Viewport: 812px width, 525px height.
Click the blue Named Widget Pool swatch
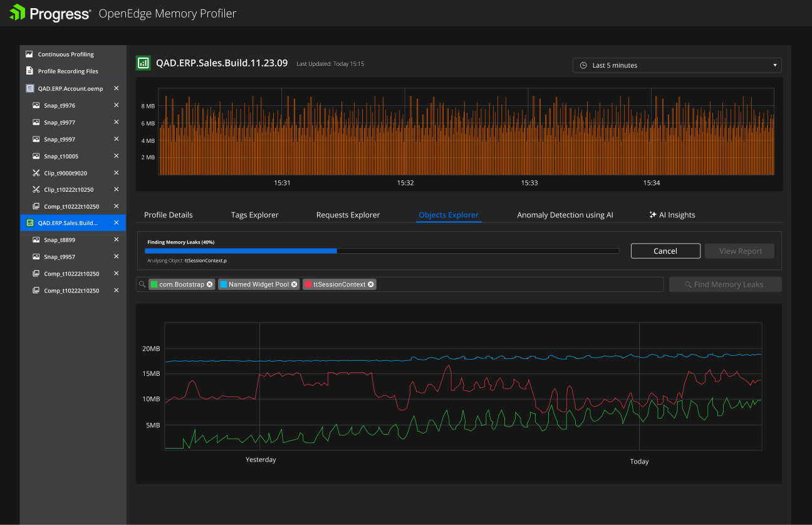[223, 284]
